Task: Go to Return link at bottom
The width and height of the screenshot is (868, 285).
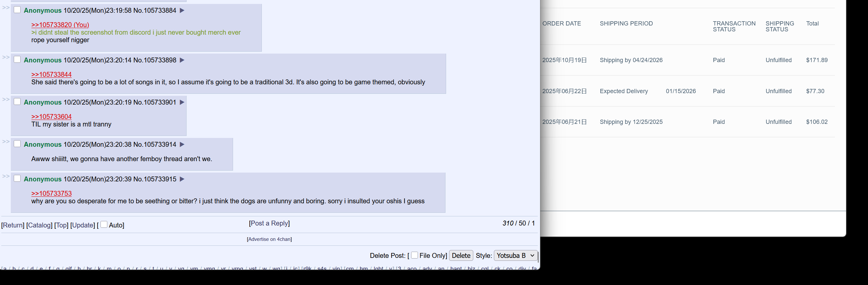Action: pyautogui.click(x=13, y=225)
